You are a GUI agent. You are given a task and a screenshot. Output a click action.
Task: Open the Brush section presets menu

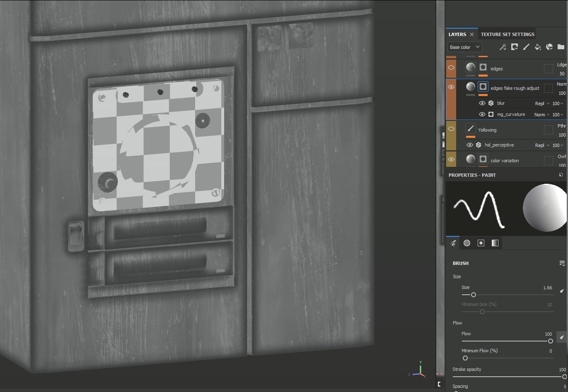pos(562,263)
